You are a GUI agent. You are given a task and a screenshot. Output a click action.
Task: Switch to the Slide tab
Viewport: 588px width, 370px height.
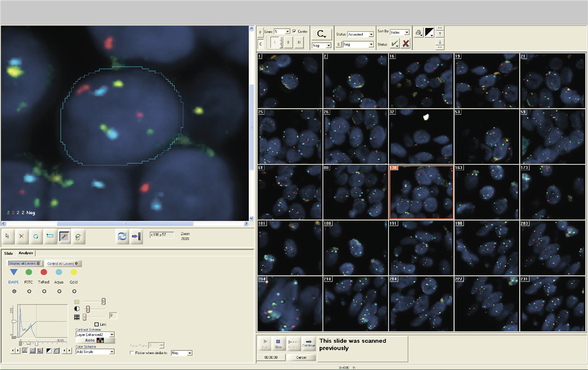point(8,253)
